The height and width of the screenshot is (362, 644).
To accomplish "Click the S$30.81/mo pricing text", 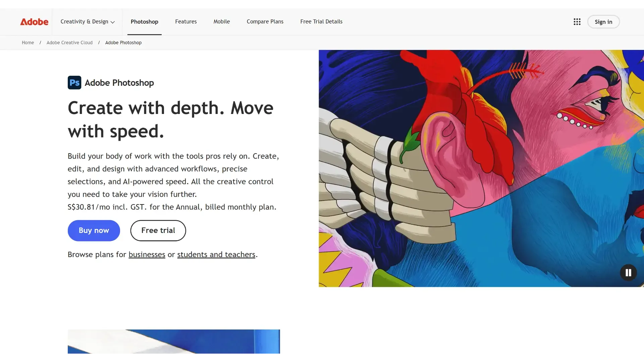I will (x=172, y=207).
